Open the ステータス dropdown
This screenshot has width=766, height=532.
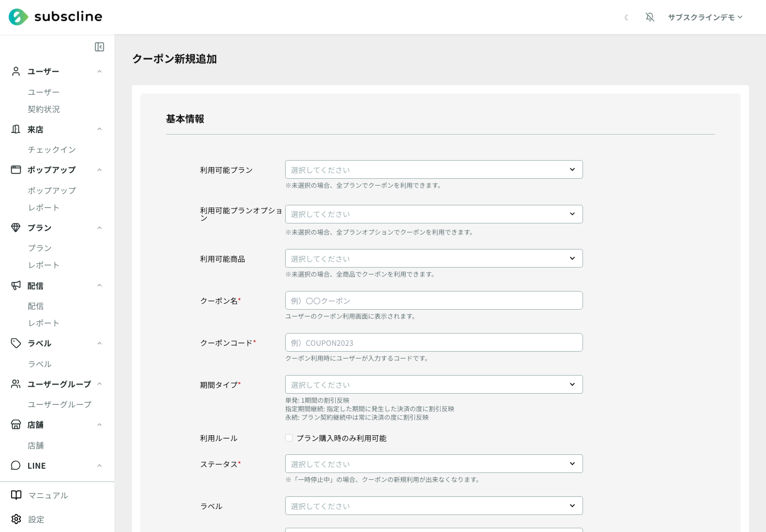tap(434, 464)
